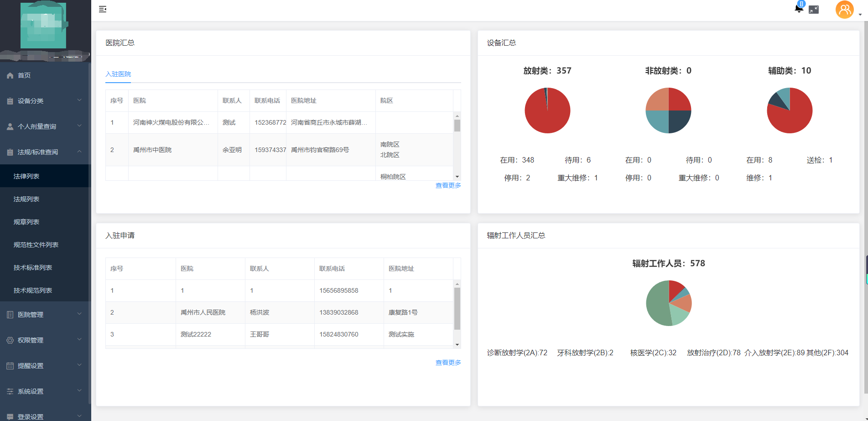The width and height of the screenshot is (868, 421).
Task: Click the logo image in the sidebar
Action: click(43, 25)
